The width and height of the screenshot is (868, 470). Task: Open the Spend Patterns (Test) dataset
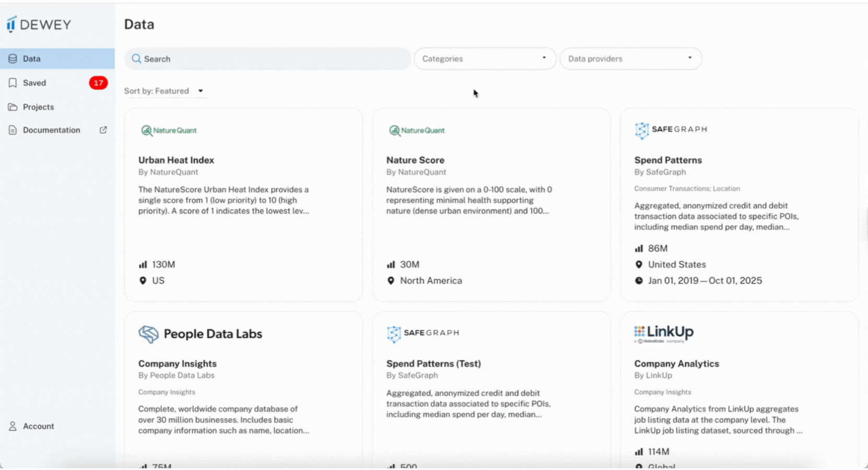pyautogui.click(x=433, y=364)
